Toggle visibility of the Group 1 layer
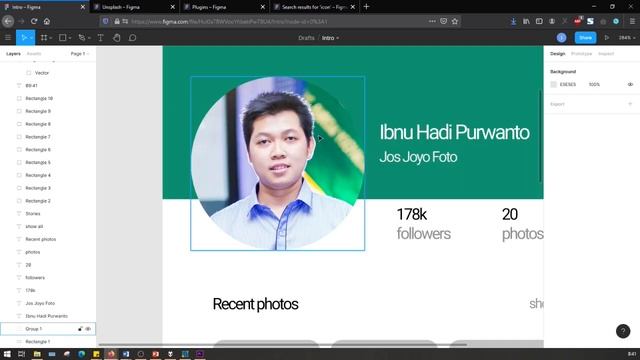 tap(88, 329)
